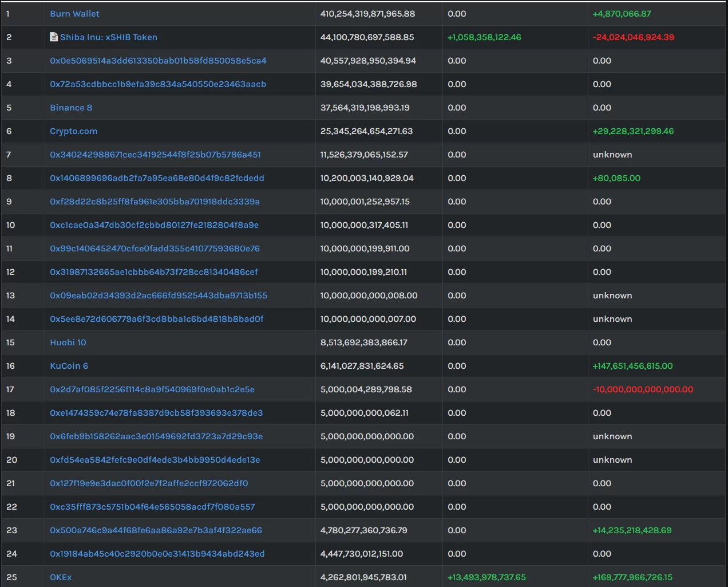728x587 pixels.
Task: Click the contract document icon beside Shiba Inu
Action: coord(54,37)
